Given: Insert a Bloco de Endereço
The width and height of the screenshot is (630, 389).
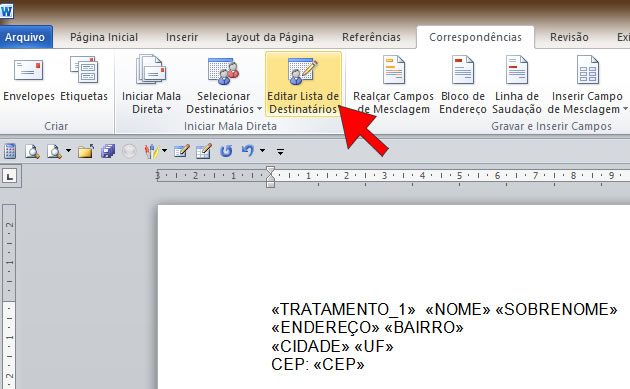Looking at the screenshot, I should [x=463, y=84].
